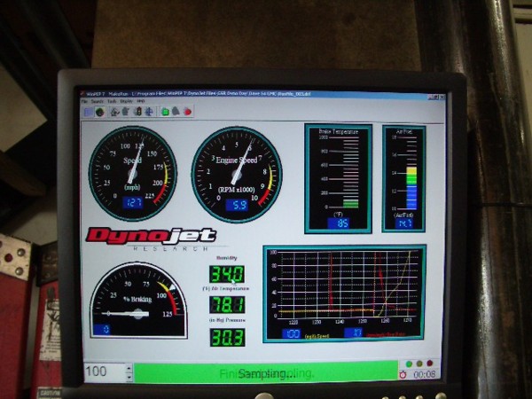
Task: Click the red stopwatch timer icon
Action: pyautogui.click(x=403, y=374)
